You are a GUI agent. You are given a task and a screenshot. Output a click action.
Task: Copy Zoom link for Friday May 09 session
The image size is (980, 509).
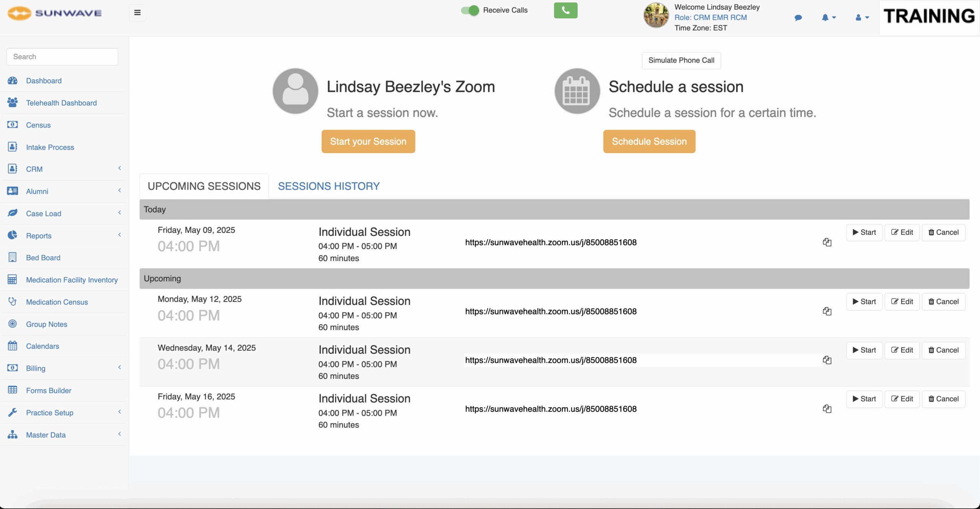pyautogui.click(x=827, y=242)
